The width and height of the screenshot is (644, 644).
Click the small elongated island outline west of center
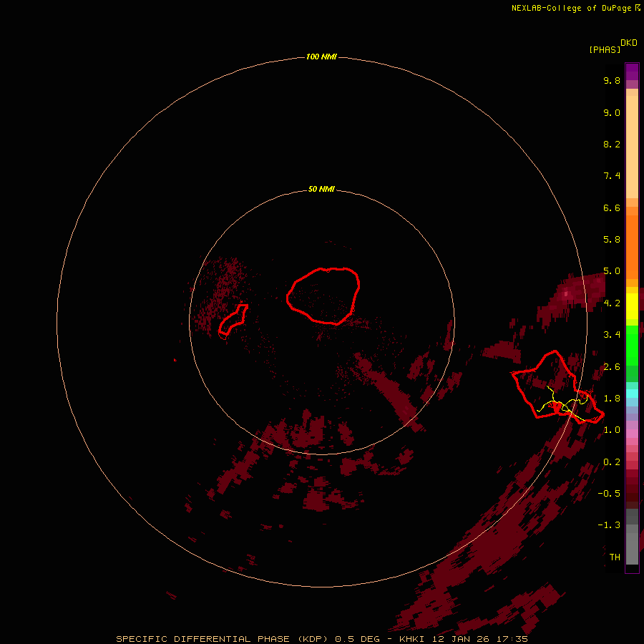233,320
